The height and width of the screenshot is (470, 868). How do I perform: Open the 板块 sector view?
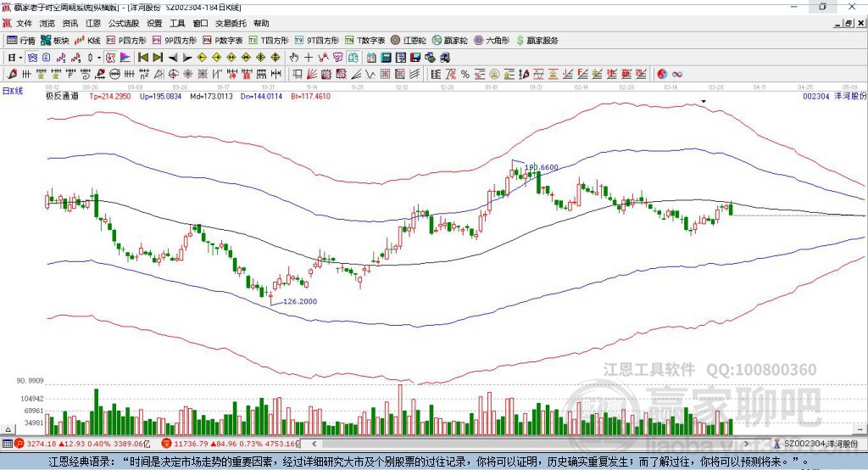point(54,41)
